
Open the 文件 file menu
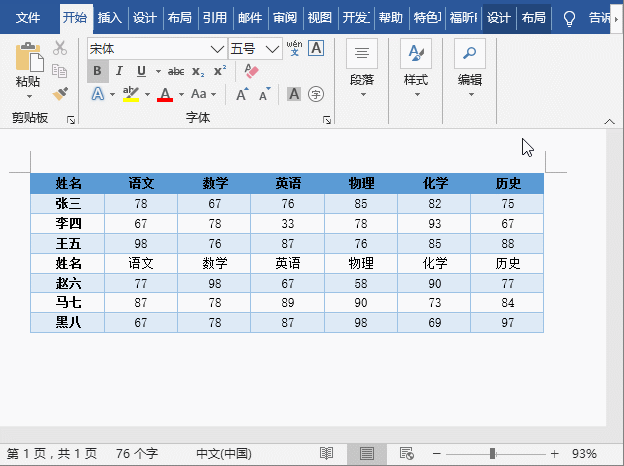(28, 18)
